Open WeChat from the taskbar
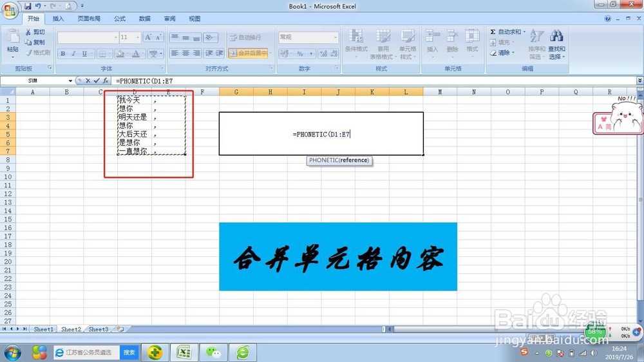644x362 pixels. (213, 352)
